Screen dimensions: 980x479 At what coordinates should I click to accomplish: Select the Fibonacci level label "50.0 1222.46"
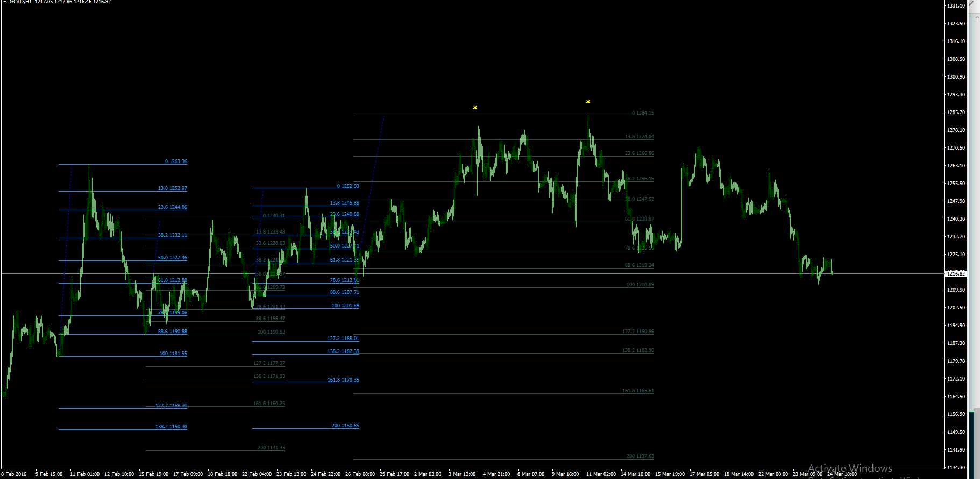coord(173,258)
